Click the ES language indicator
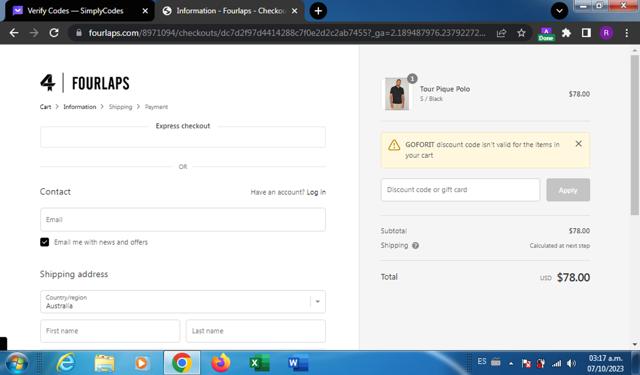The width and height of the screenshot is (640, 375). point(482,362)
